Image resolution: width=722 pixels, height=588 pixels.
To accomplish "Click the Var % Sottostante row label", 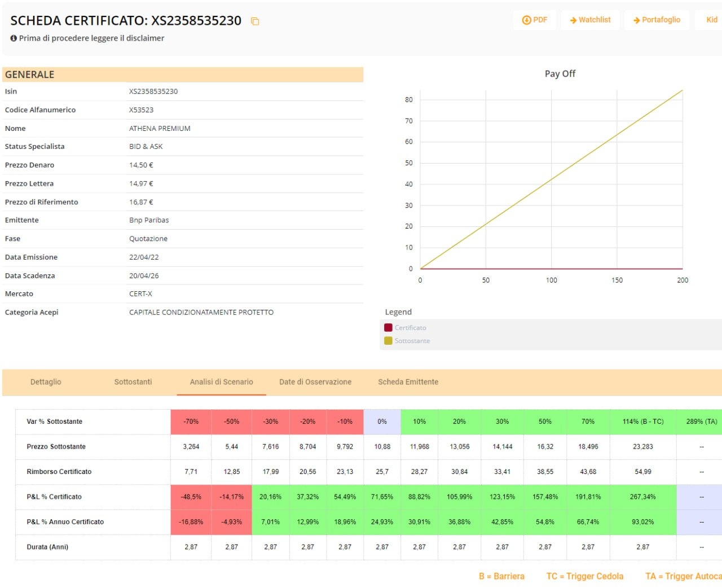I will coord(54,422).
